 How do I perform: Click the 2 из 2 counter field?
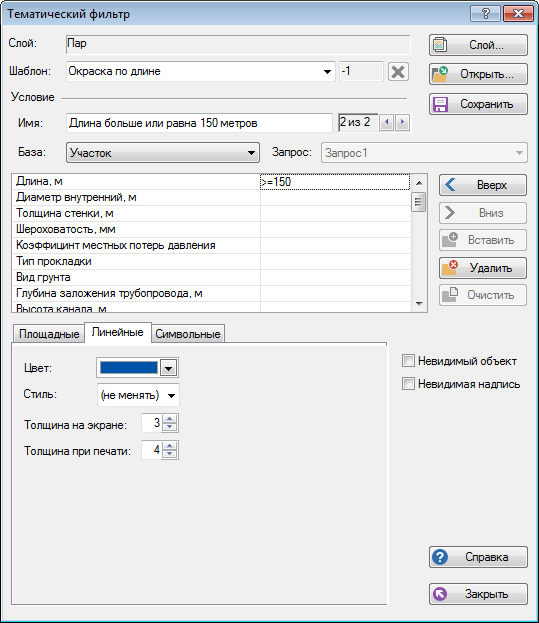[357, 122]
